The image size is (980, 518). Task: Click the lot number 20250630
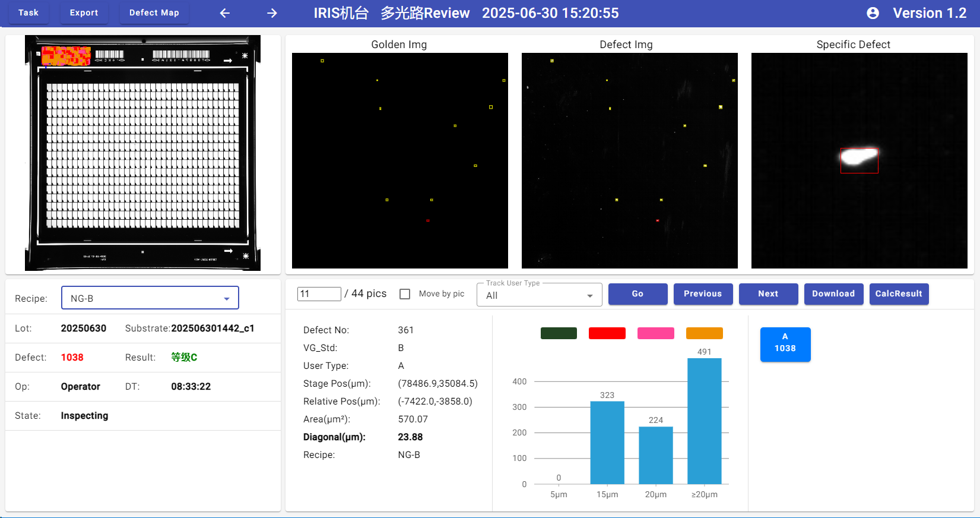click(x=84, y=329)
